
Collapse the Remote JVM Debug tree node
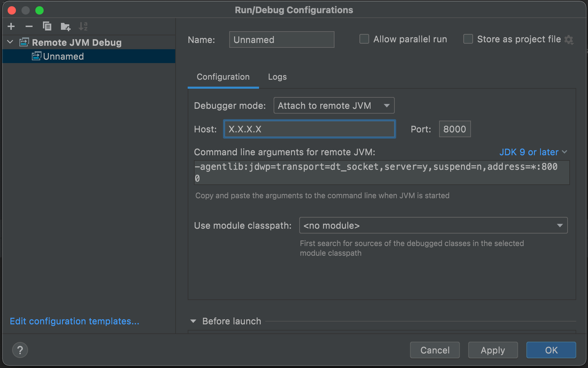coord(10,42)
